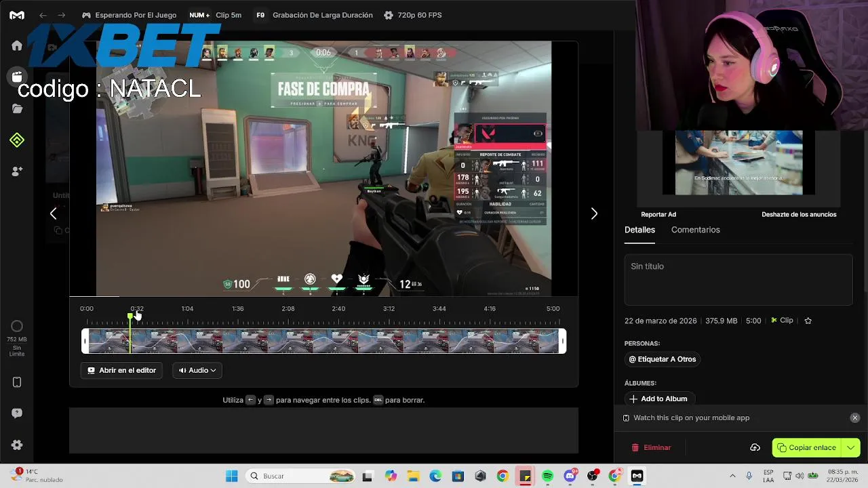Jump to 1:04 on the timeline ruler

tap(187, 308)
